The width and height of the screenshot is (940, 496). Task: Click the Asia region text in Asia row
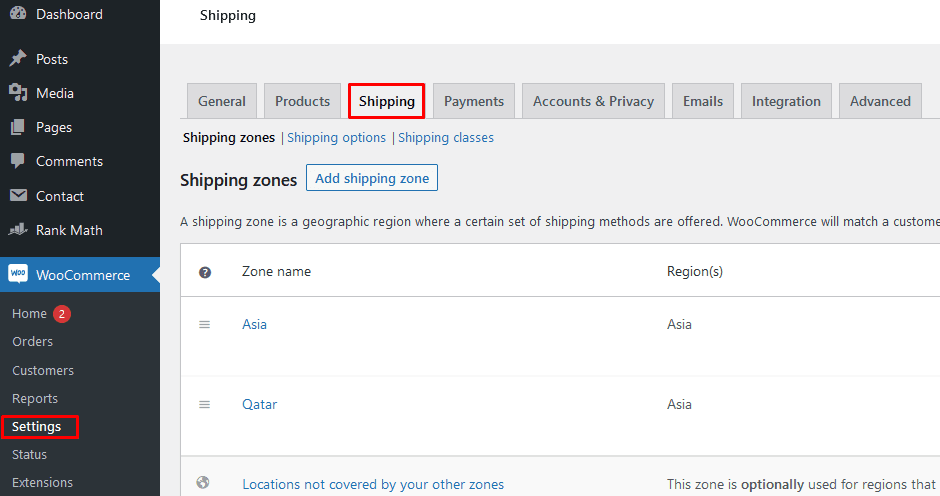pyautogui.click(x=679, y=324)
